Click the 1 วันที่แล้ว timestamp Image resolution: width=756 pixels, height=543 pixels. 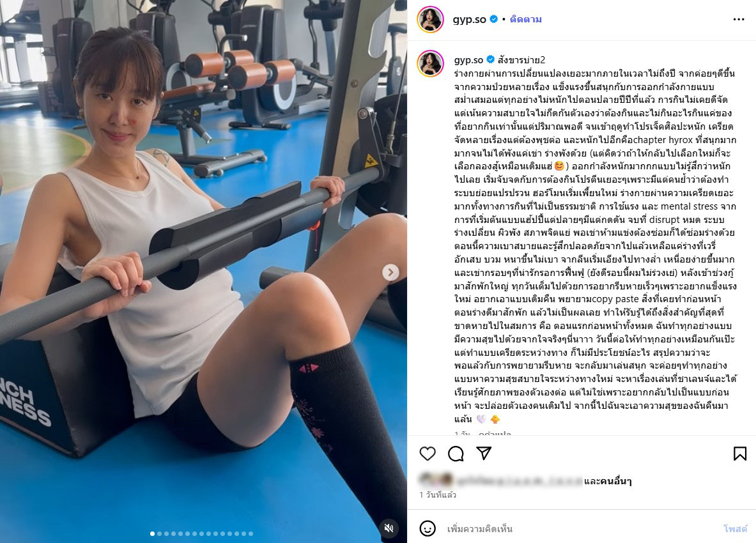438,495
